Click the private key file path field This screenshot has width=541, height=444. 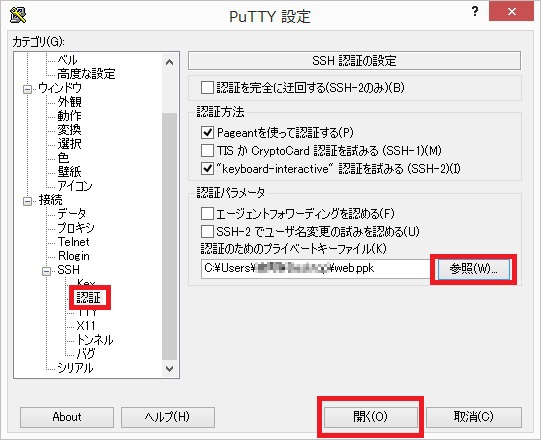[x=315, y=268]
